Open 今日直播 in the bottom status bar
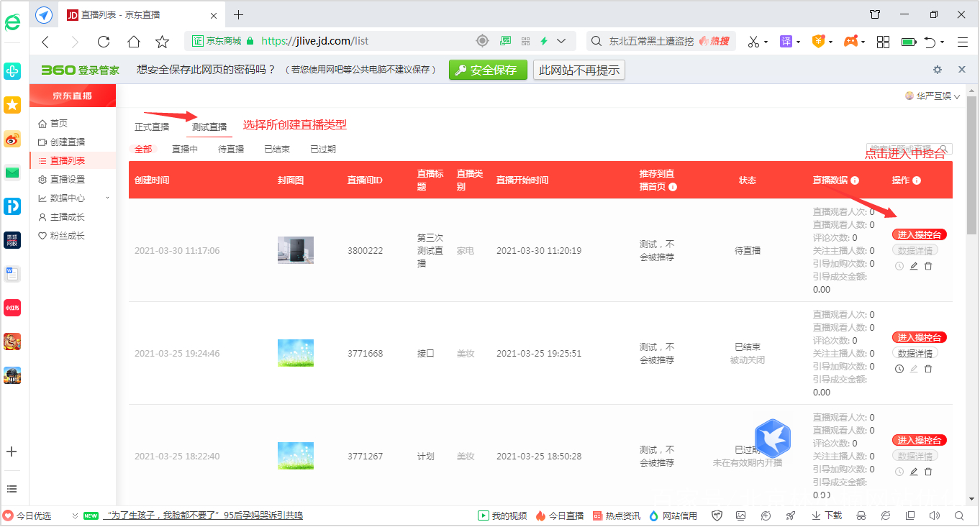980x527 pixels. [x=566, y=515]
